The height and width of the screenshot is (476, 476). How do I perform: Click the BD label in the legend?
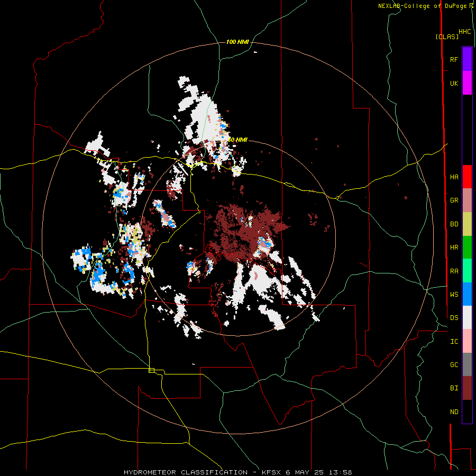(x=454, y=224)
